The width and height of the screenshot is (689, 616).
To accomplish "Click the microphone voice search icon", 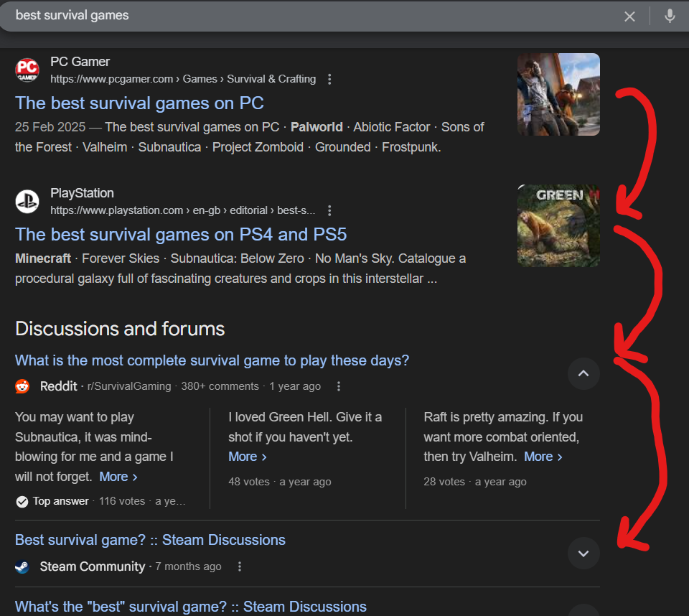I will coord(670,16).
